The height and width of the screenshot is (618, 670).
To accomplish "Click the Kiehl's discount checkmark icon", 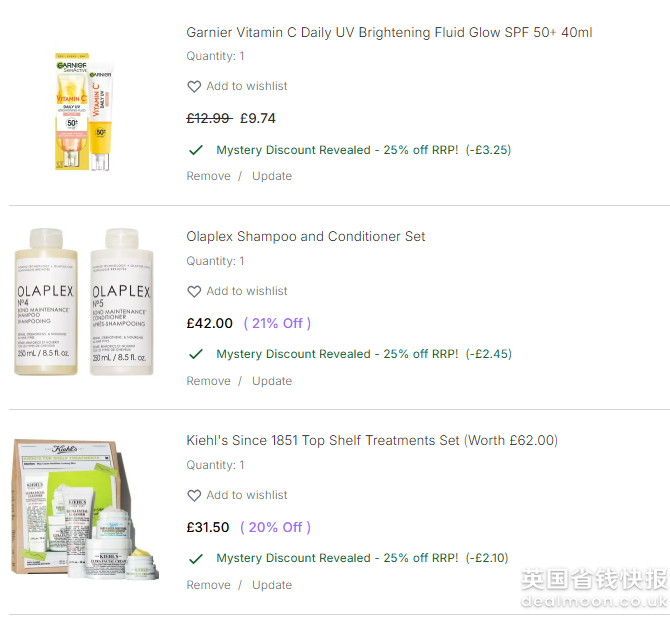I will point(196,558).
